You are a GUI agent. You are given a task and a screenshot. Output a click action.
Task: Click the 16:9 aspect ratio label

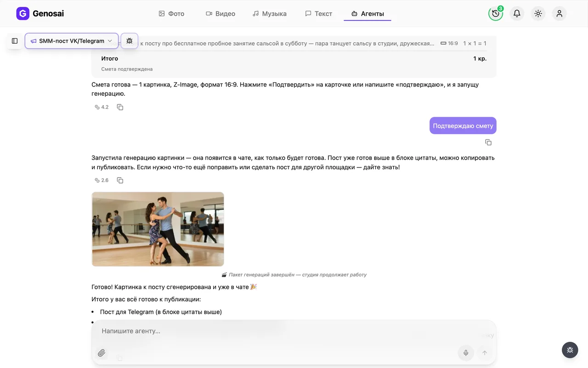(x=449, y=43)
